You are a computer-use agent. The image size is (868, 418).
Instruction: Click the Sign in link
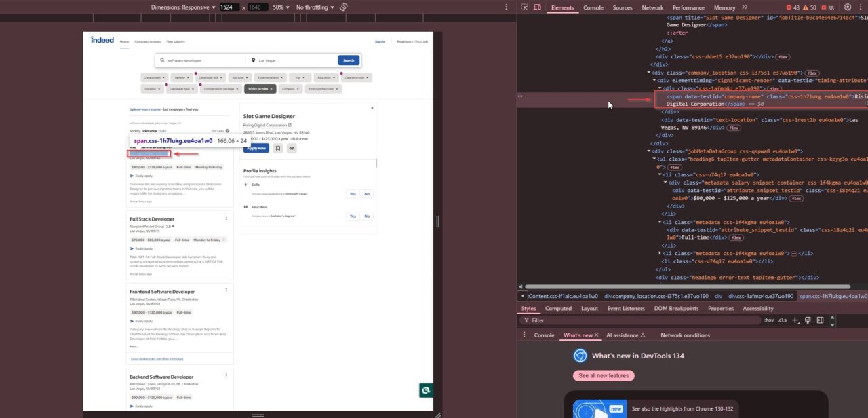[x=380, y=41]
